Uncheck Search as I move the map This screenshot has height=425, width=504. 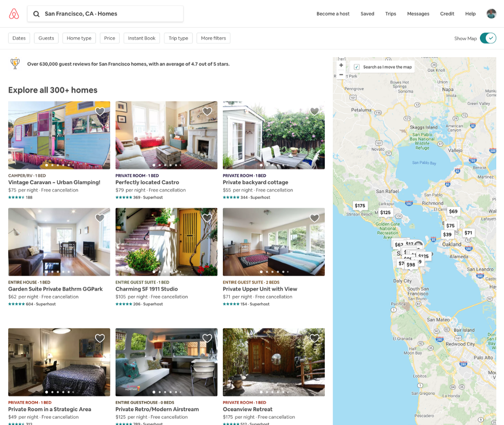356,67
